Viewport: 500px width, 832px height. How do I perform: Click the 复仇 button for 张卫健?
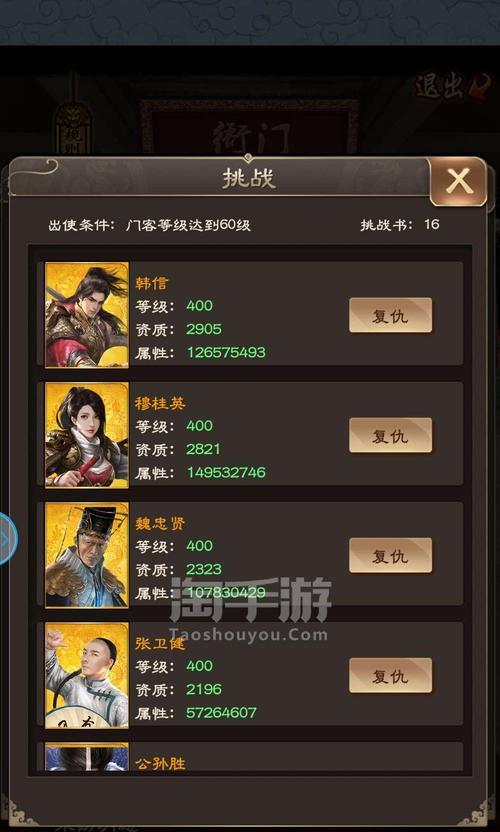[390, 675]
